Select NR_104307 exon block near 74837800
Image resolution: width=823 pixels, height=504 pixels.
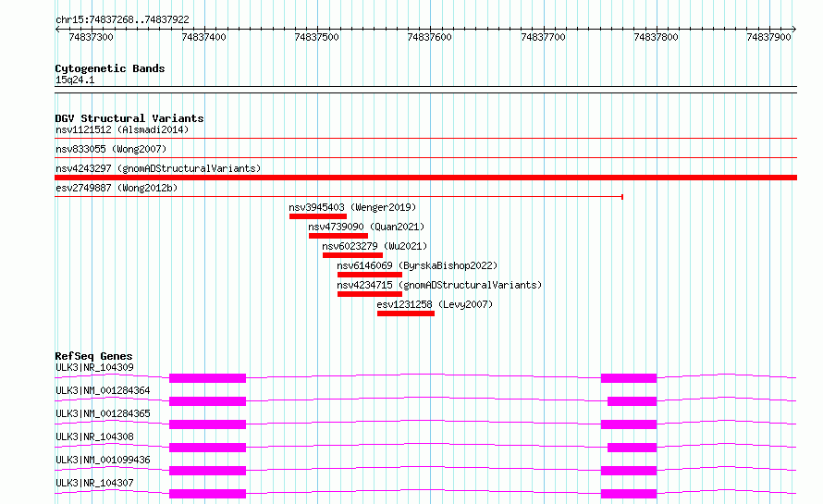(629, 494)
